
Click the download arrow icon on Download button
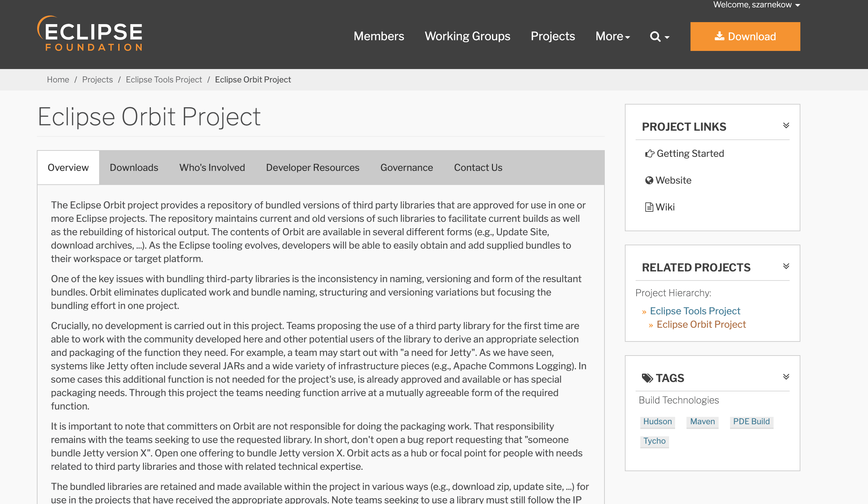point(720,36)
